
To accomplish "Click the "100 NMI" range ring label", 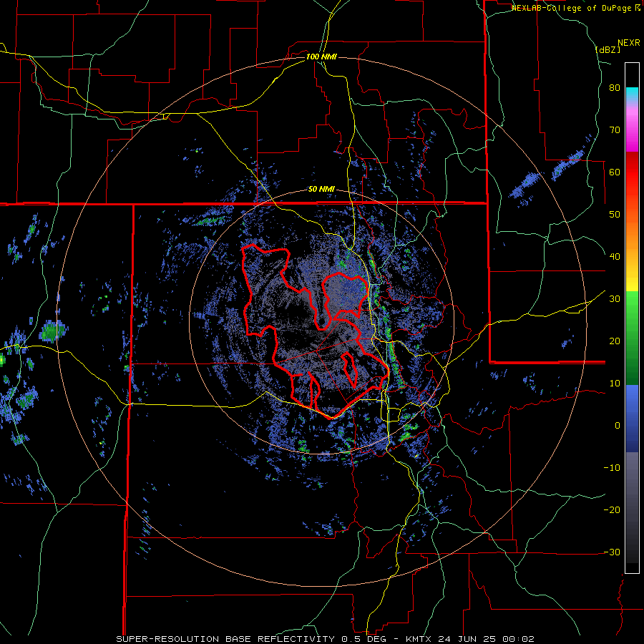I will point(321,57).
